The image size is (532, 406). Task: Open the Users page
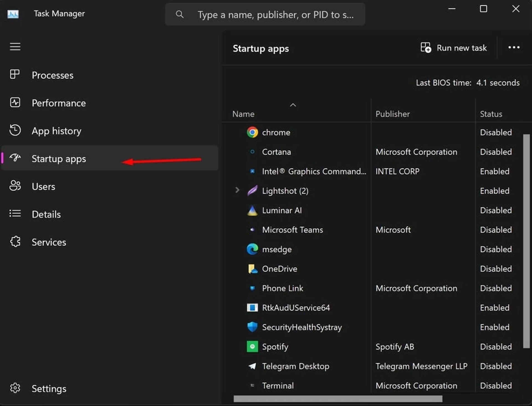pyautogui.click(x=110, y=186)
